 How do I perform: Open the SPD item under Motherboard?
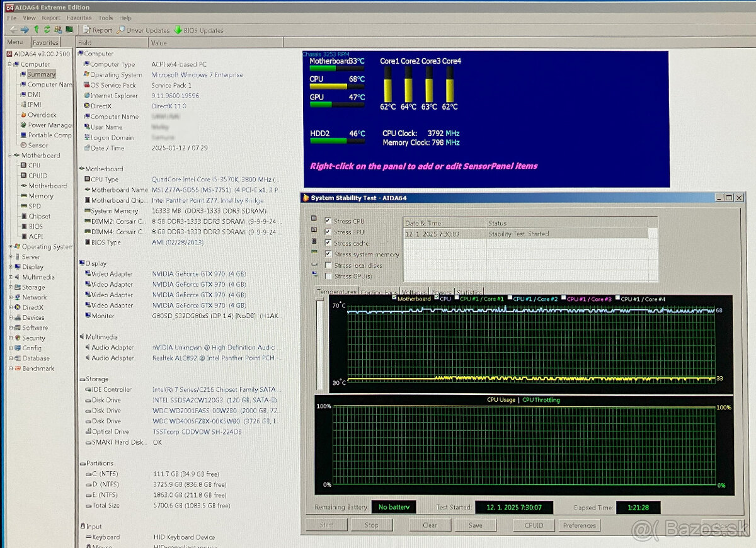coord(35,205)
